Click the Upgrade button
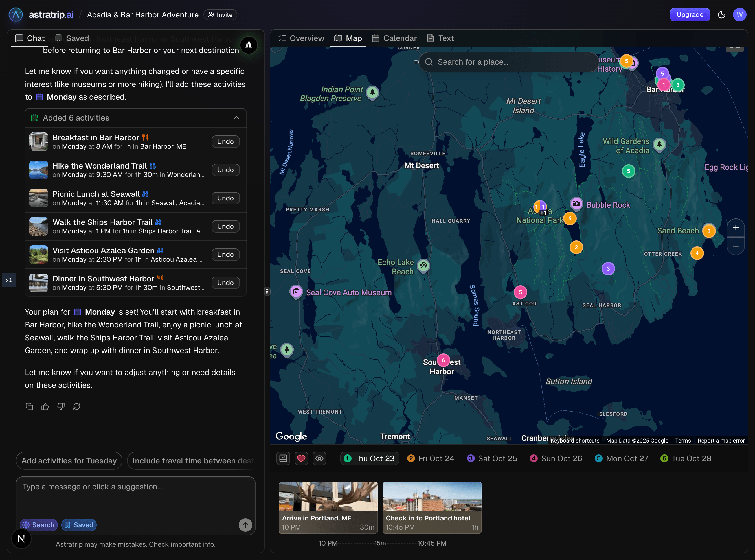This screenshot has height=560, width=755. (690, 15)
